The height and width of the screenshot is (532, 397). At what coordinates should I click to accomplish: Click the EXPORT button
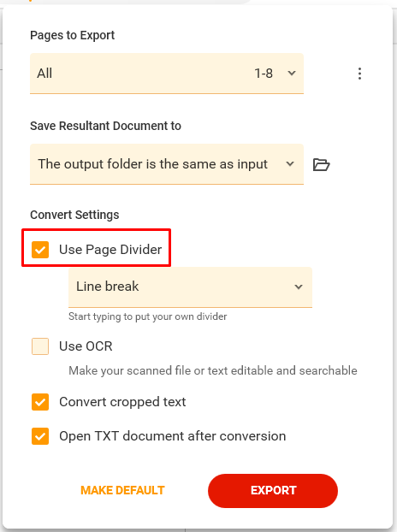[273, 491]
